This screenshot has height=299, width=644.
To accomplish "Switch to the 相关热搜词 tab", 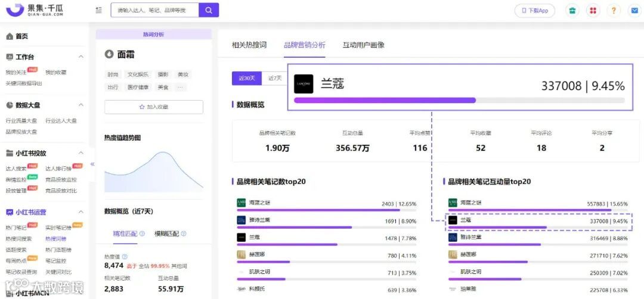I will (x=249, y=45).
